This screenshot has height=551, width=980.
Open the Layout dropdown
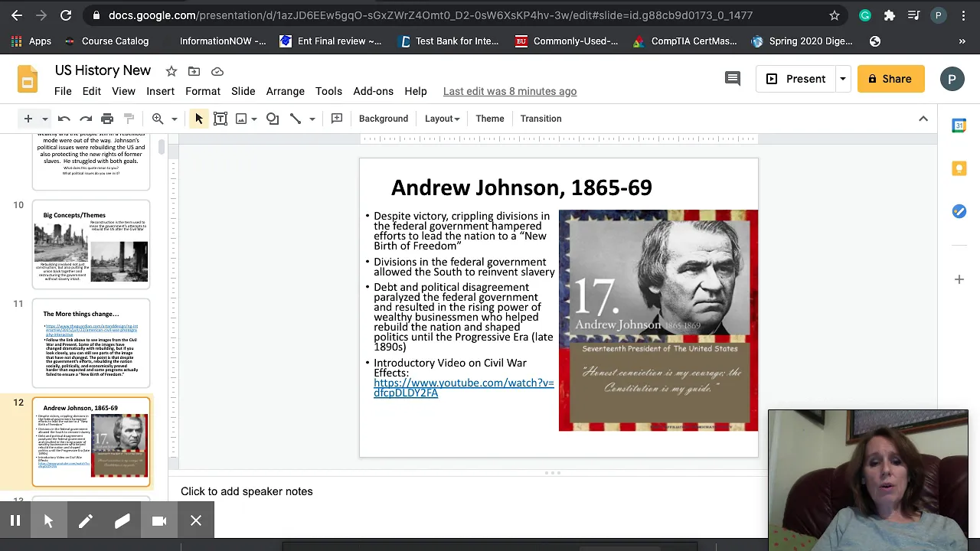click(442, 119)
